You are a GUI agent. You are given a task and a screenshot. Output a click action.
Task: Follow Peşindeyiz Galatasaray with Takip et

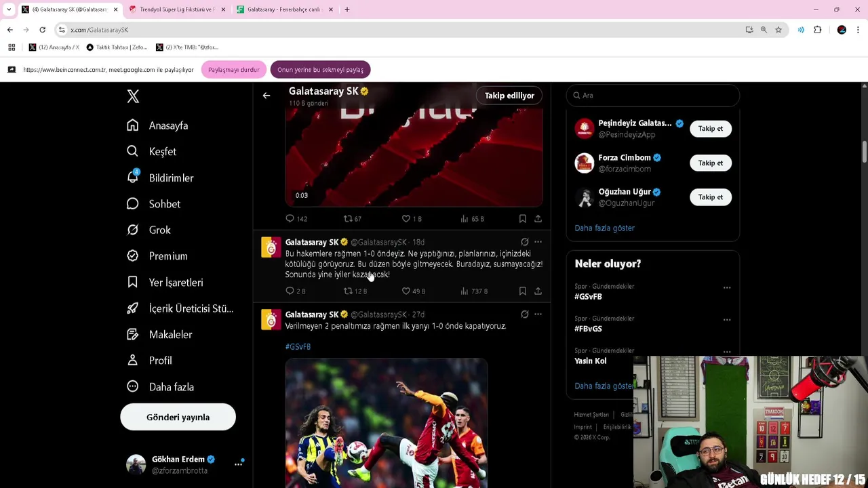[711, 129]
